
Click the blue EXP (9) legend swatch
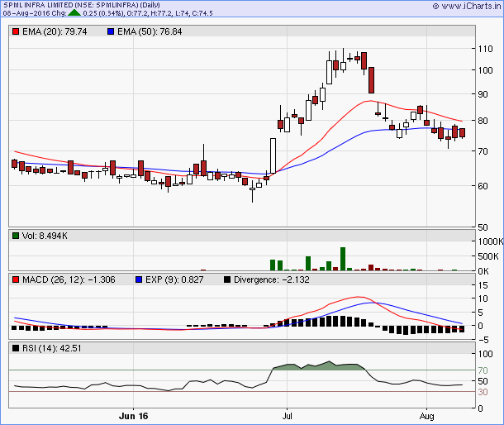(139, 279)
